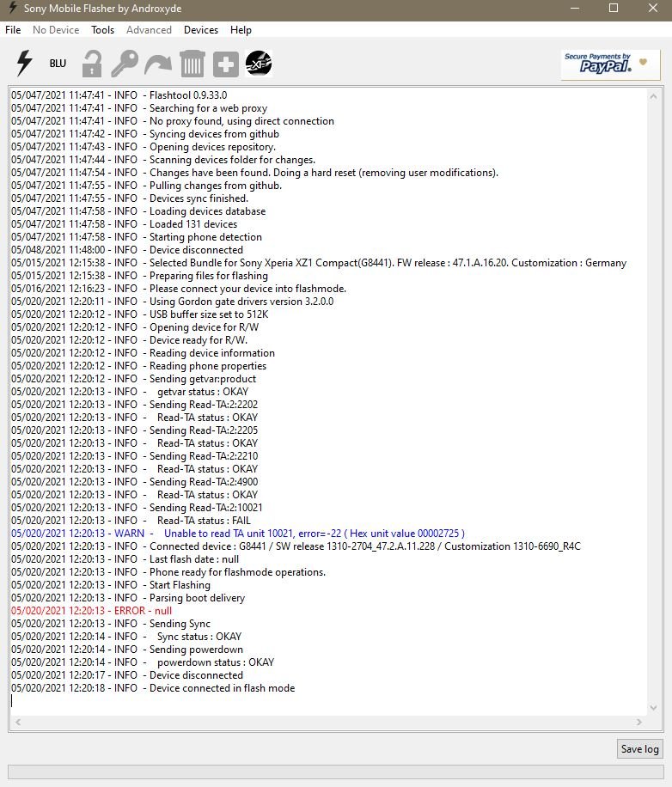Image resolution: width=672 pixels, height=787 pixels.
Task: Click the 'Syncing devices from github' line
Action: tap(145, 134)
